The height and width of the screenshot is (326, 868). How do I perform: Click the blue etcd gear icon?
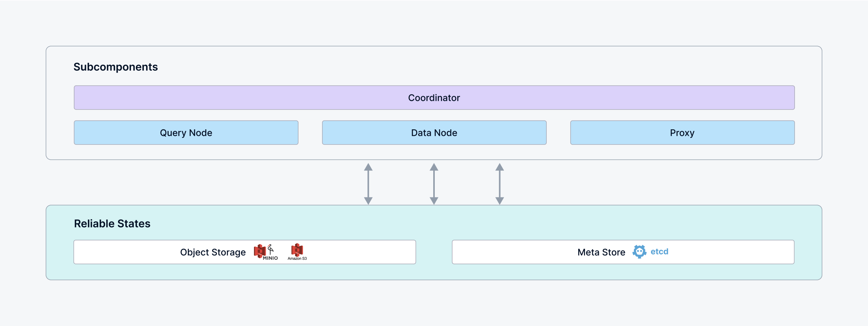pyautogui.click(x=639, y=251)
